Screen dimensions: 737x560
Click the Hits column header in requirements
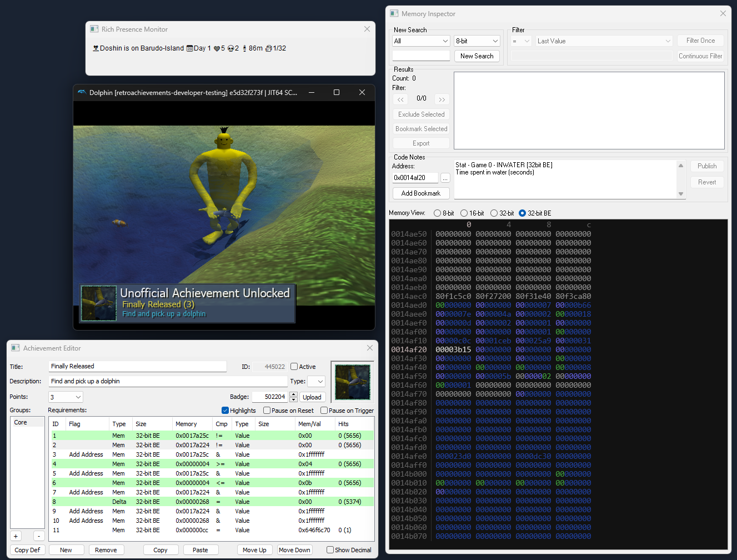pyautogui.click(x=354, y=424)
